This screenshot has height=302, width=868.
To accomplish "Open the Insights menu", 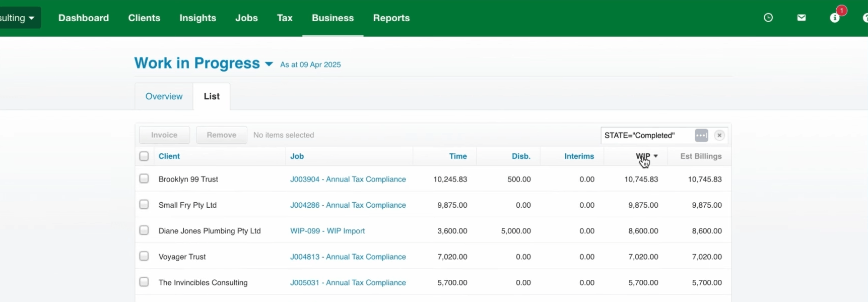I will coord(197,18).
